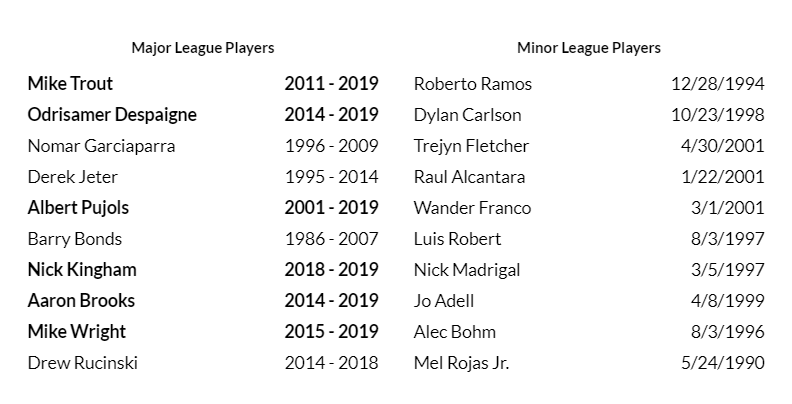
Task: Click the Minor League Players heading
Action: pyautogui.click(x=589, y=48)
